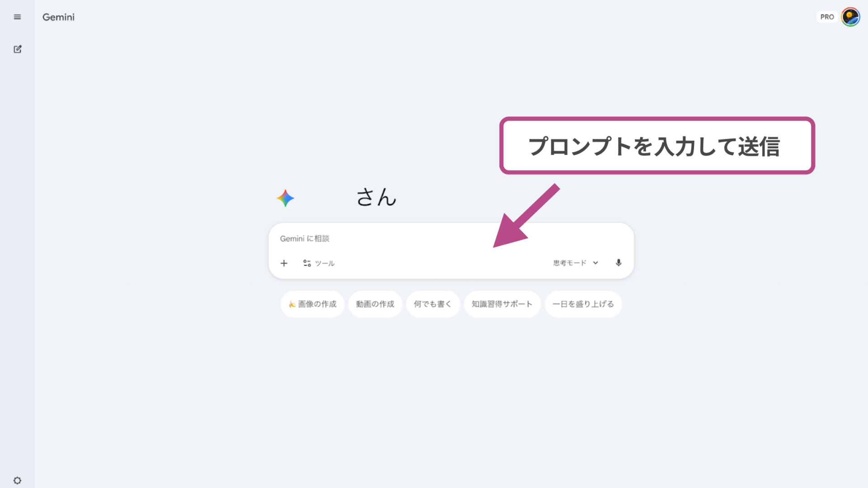
Task: Click the ツール text label
Action: pos(325,263)
